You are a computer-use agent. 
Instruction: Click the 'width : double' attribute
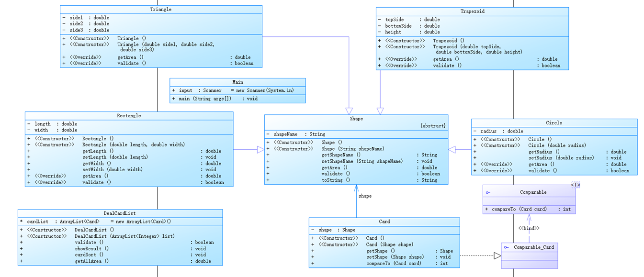(x=52, y=130)
